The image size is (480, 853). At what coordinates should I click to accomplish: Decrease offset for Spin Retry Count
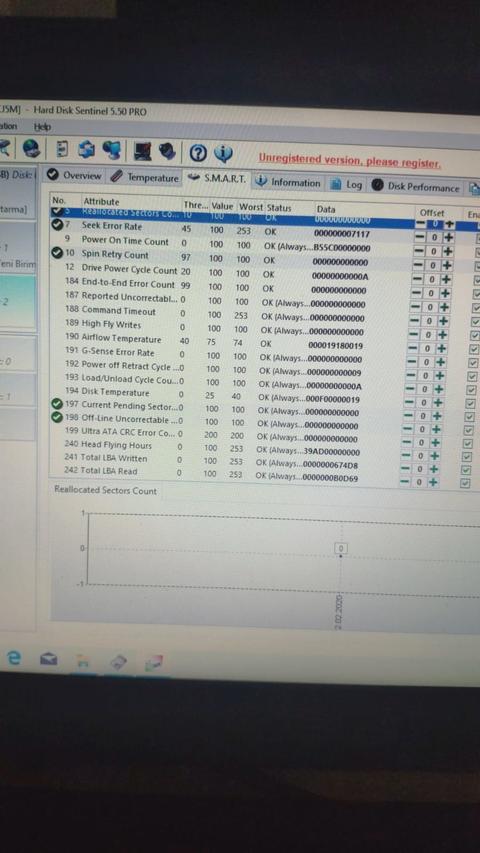[419, 265]
